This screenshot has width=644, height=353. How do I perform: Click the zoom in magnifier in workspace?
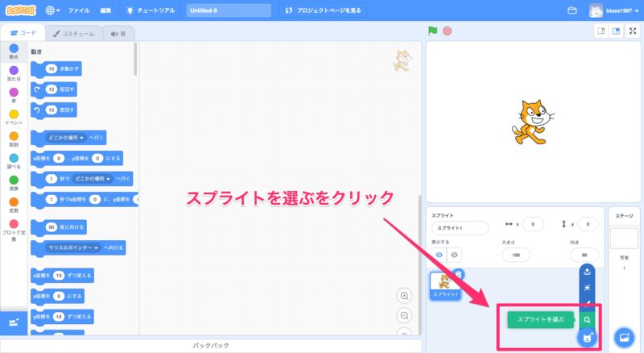click(404, 296)
